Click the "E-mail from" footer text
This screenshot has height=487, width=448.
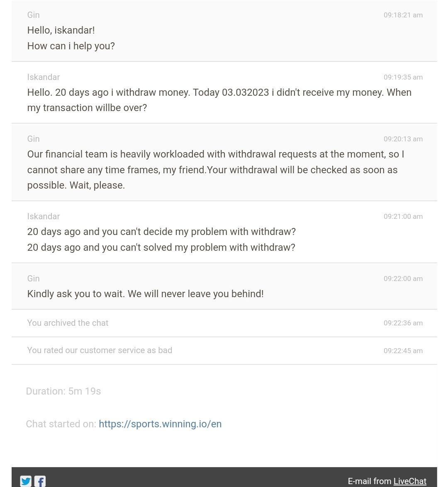point(369,481)
